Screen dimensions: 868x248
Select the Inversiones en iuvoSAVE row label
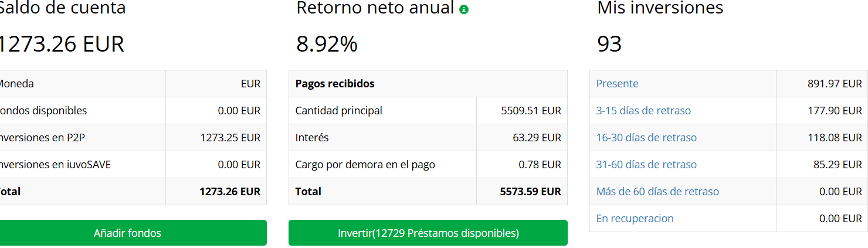pos(55,165)
